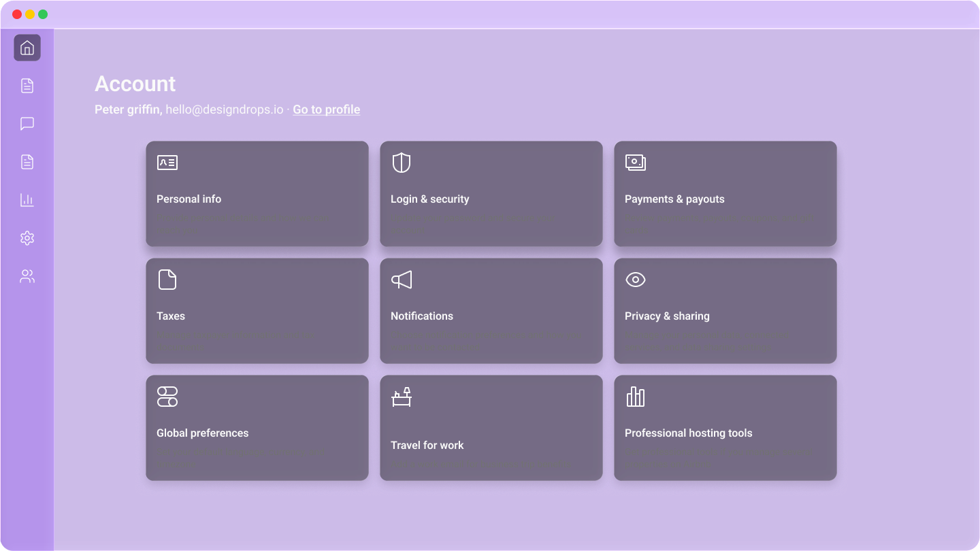Open the bar chart analytics sidebar icon

(x=27, y=200)
